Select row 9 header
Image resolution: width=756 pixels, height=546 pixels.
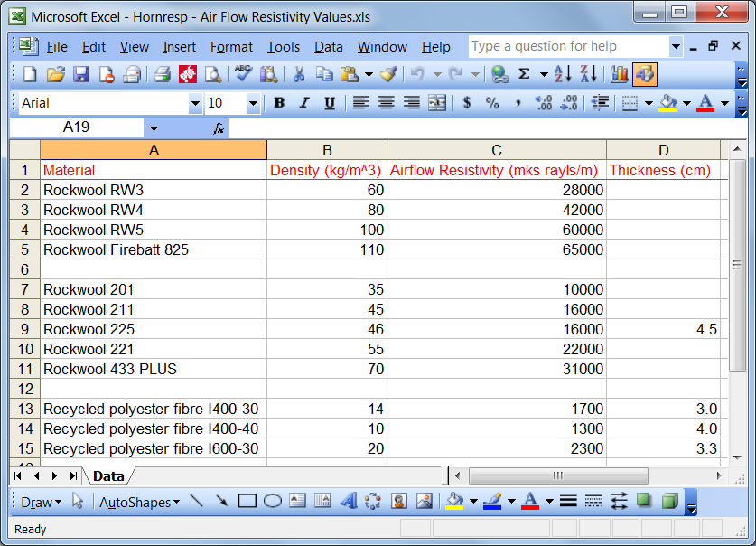pos(24,329)
